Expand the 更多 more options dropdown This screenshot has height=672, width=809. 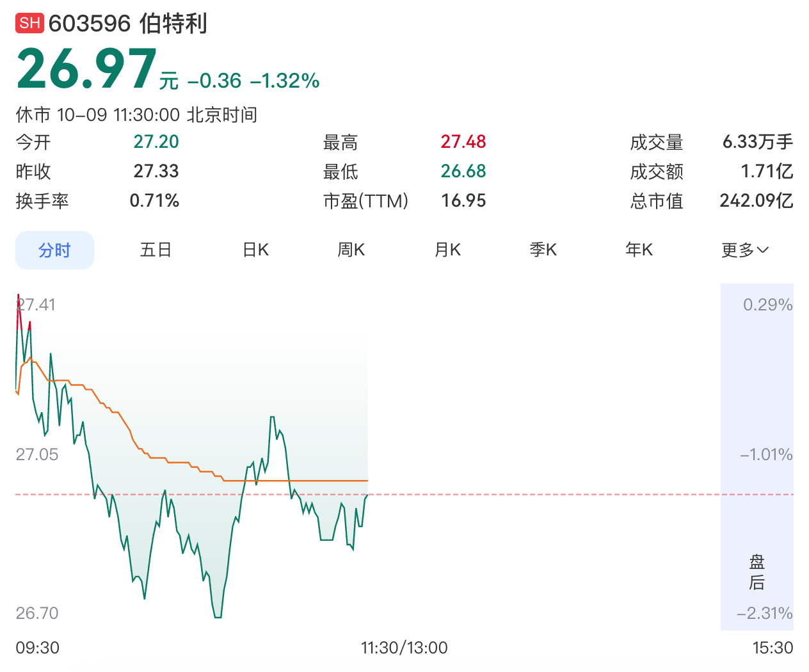(x=745, y=250)
